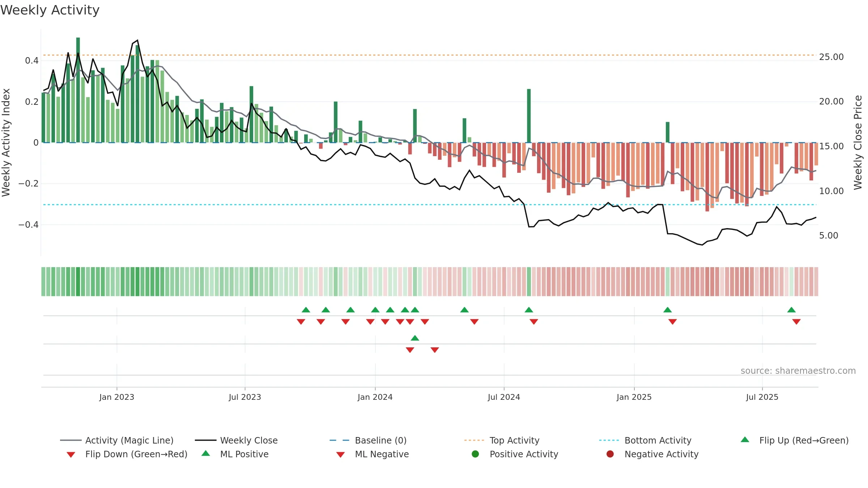
Task: Click the green heatmap cell after Jan 2025
Action: pyautogui.click(x=668, y=282)
